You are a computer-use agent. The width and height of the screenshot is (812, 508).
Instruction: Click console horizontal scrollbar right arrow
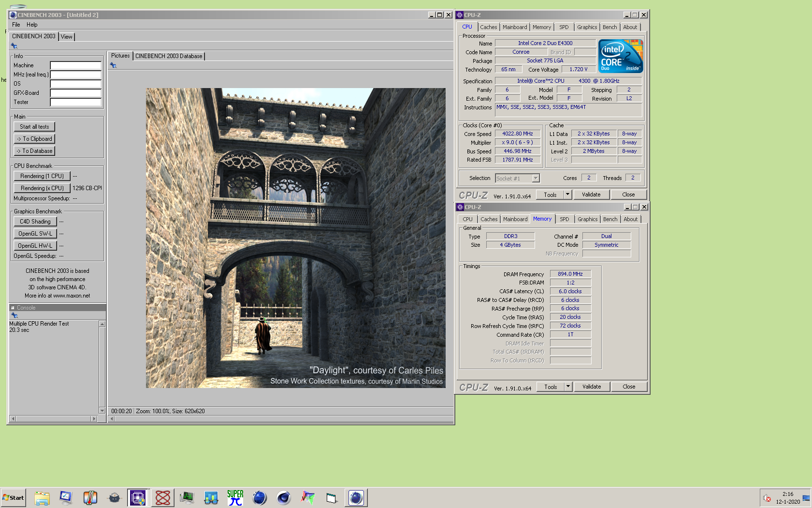click(94, 418)
